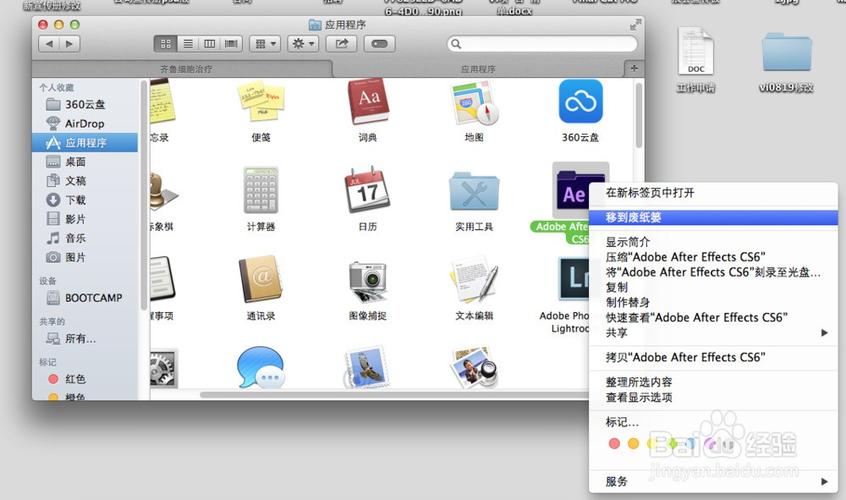Click the Edit Tags toolbar button
Screen dimensions: 846x500
379,44
